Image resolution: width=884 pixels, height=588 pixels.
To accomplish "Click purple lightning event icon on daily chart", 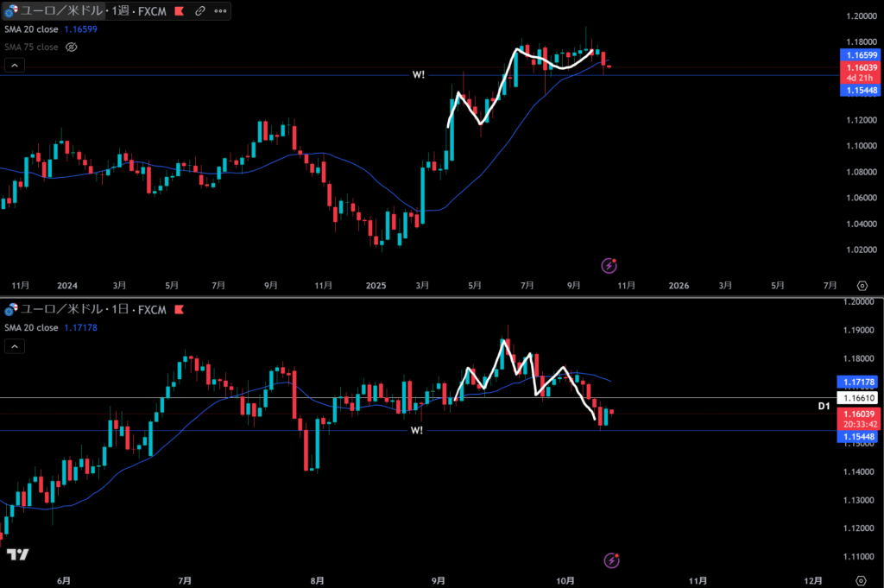I will click(613, 560).
